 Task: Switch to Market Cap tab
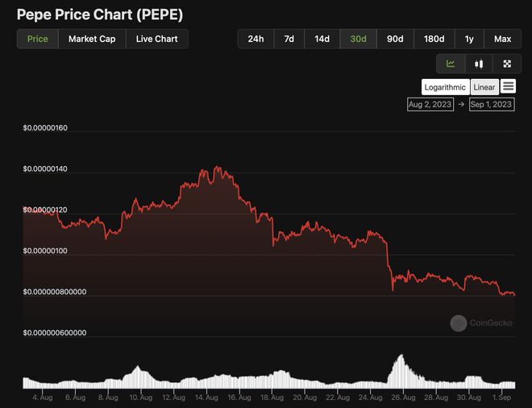[92, 39]
